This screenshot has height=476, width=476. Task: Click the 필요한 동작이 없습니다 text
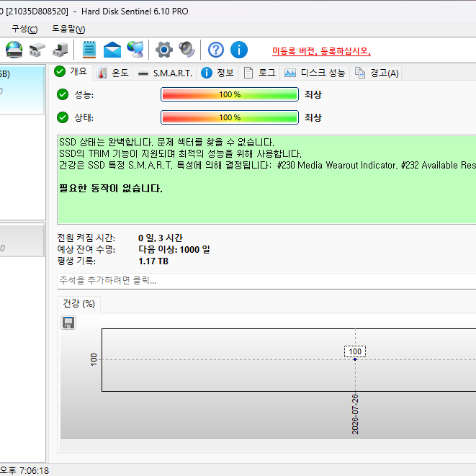[x=111, y=189]
